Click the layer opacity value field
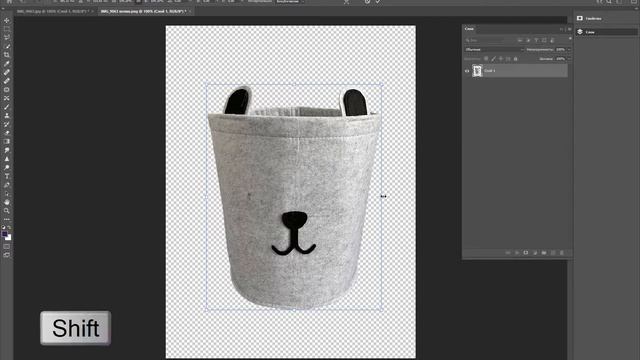 pyautogui.click(x=561, y=49)
